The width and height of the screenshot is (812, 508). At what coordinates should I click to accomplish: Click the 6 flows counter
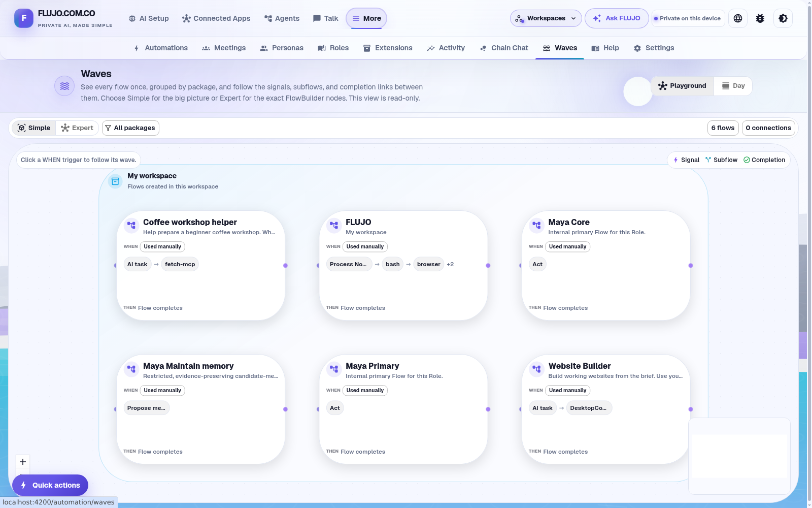tap(723, 128)
